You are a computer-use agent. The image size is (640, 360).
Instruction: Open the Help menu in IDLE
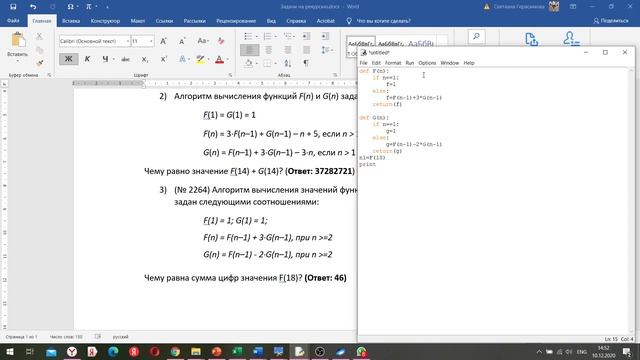point(469,63)
